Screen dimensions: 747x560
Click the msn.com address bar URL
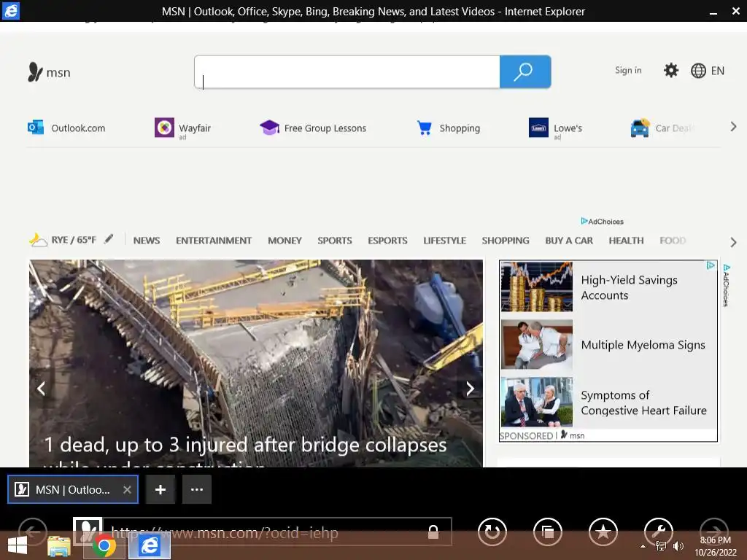click(225, 532)
